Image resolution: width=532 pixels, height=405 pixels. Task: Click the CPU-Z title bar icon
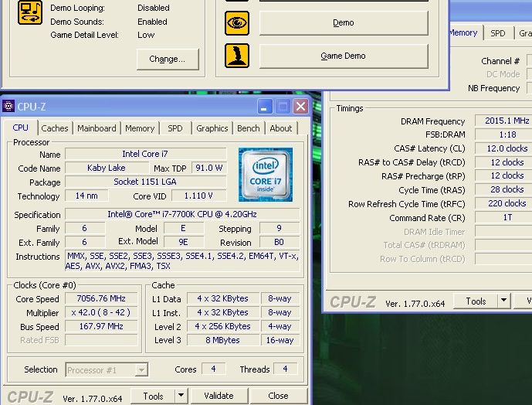pos(9,107)
